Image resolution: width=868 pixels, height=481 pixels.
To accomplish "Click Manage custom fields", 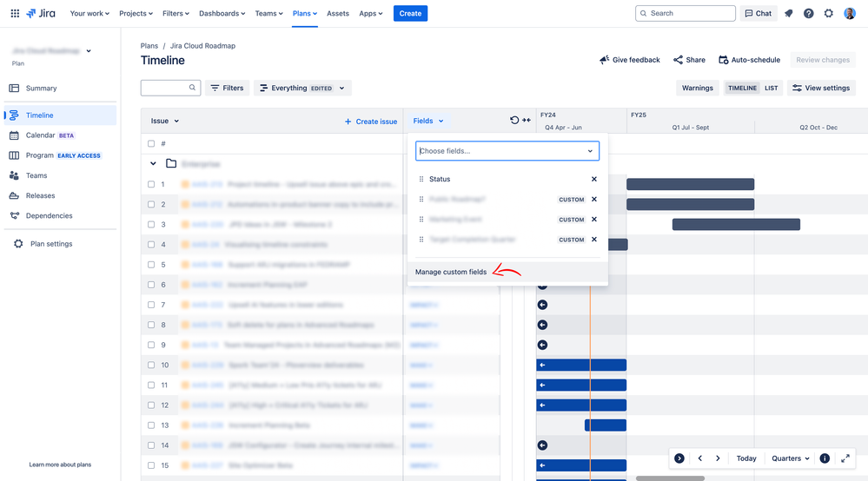I will [x=451, y=272].
